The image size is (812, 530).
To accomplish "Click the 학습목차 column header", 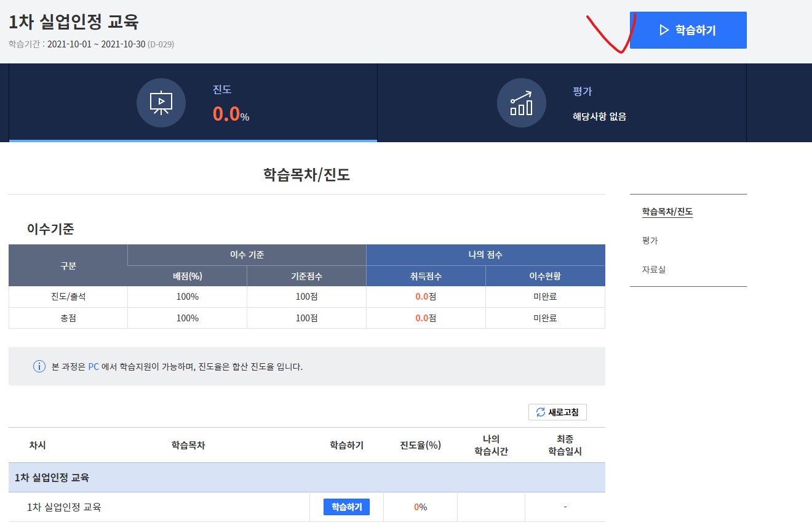I will (188, 445).
